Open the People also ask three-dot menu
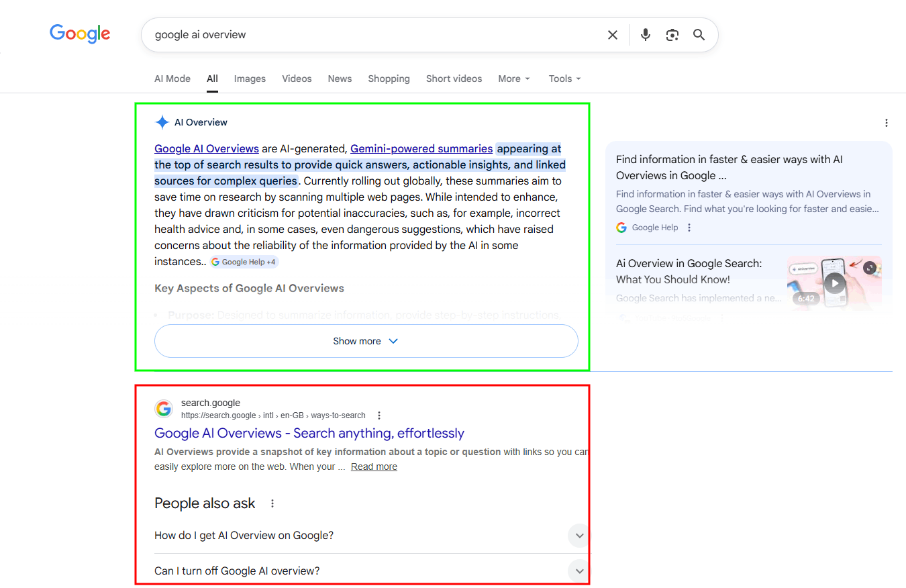This screenshot has width=906, height=588. coord(272,503)
